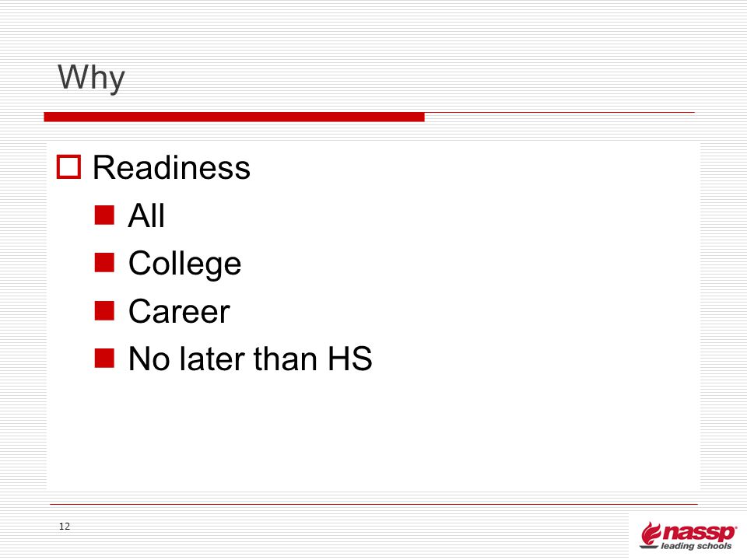Click the slide number 12

tap(65, 527)
